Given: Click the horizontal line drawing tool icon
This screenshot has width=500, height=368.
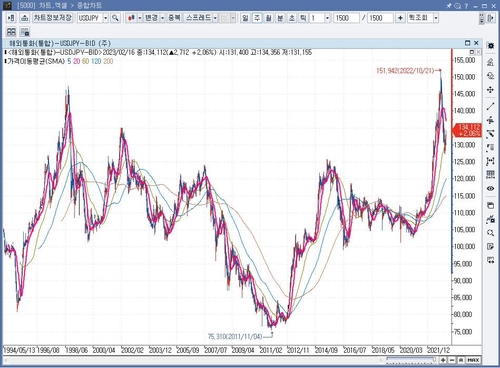Looking at the screenshot, I should point(490,120).
